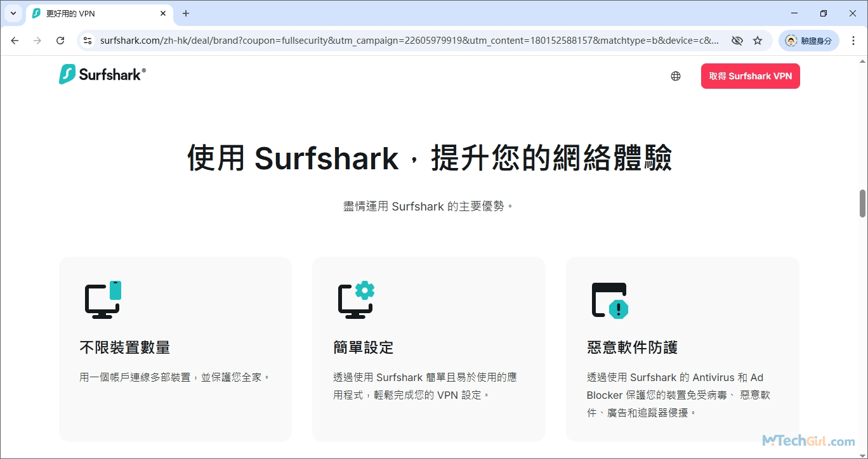Open a new browser tab

186,13
